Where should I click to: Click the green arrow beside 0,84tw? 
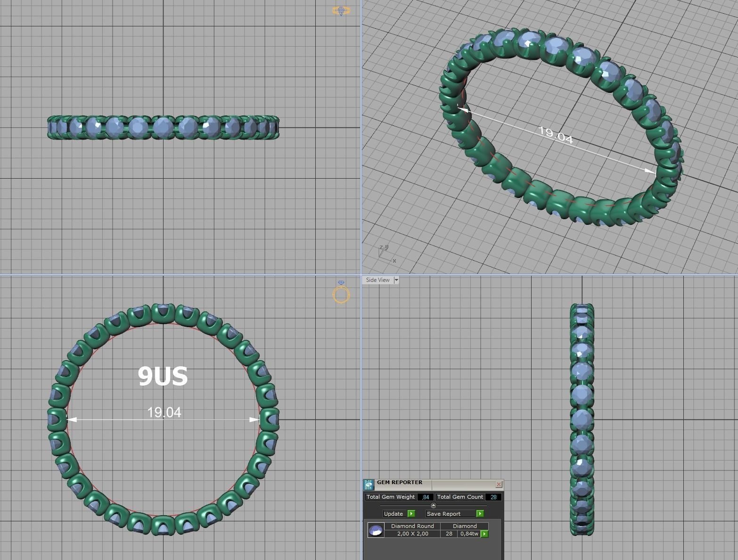click(x=484, y=534)
